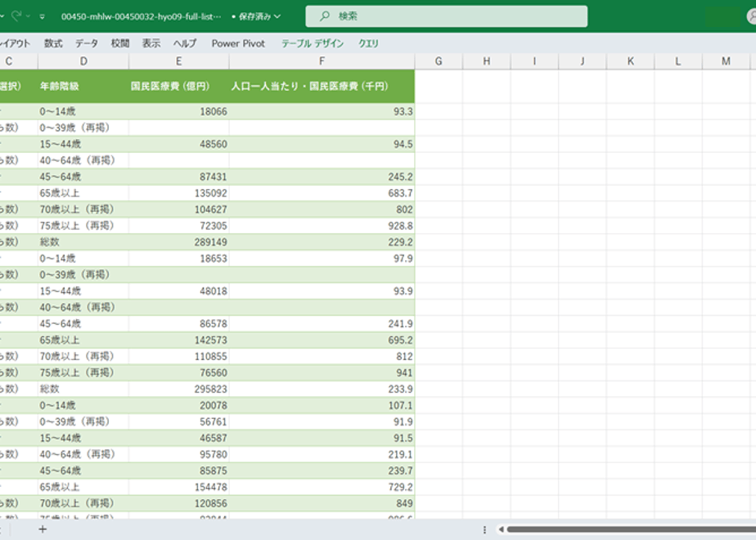Image resolution: width=756 pixels, height=540 pixels.
Task: Select cell with value 135092
Action: 179,193
